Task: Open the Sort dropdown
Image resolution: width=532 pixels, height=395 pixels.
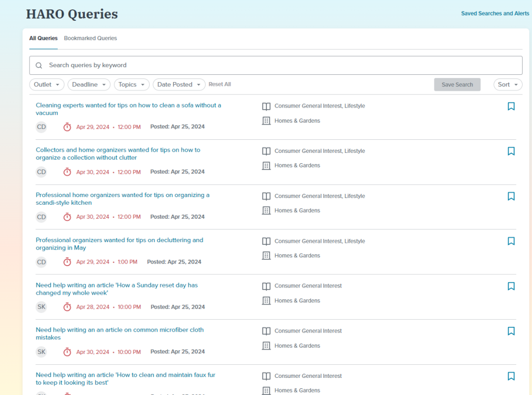Action: (x=508, y=85)
